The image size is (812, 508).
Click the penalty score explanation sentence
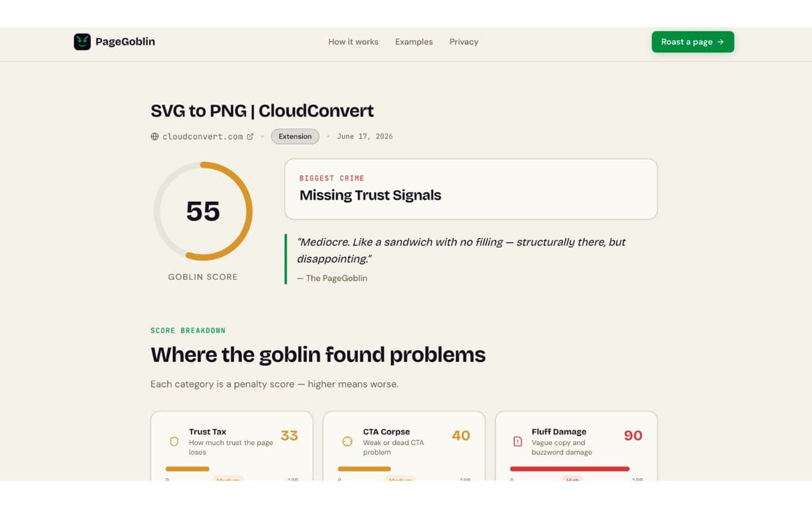pos(274,384)
